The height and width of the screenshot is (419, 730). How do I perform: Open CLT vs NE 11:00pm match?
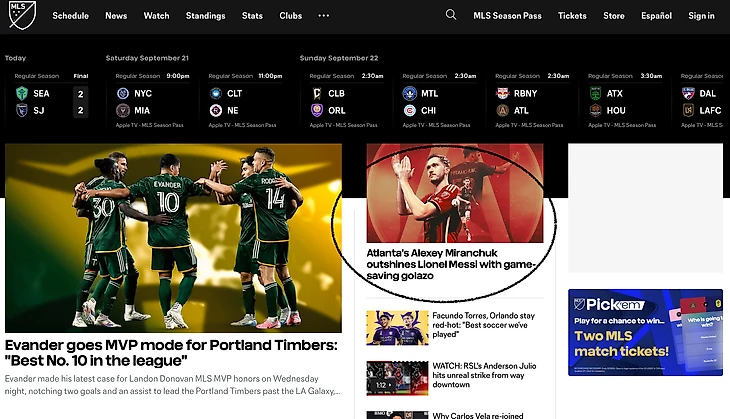click(245, 100)
